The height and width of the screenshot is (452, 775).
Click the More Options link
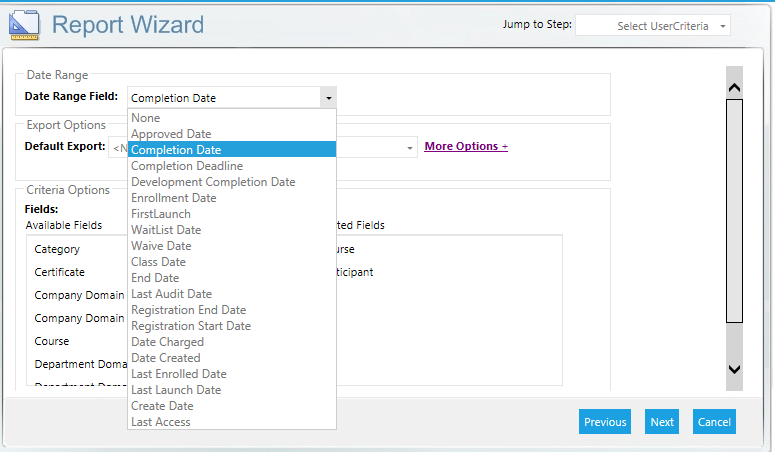[466, 146]
